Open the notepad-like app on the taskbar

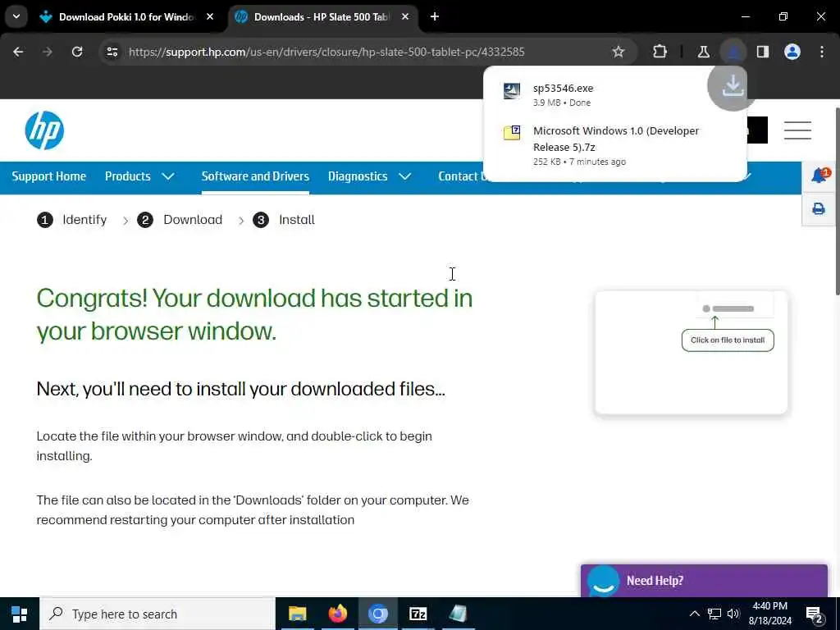pyautogui.click(x=458, y=614)
